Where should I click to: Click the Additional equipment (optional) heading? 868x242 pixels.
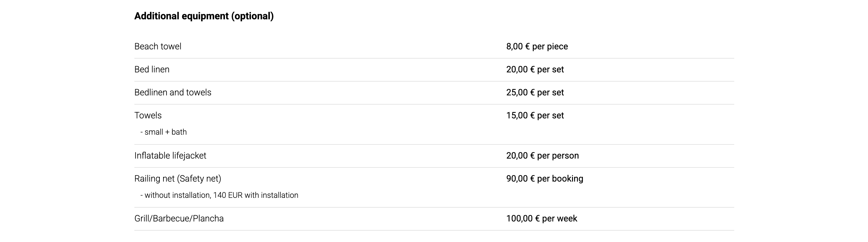(204, 16)
